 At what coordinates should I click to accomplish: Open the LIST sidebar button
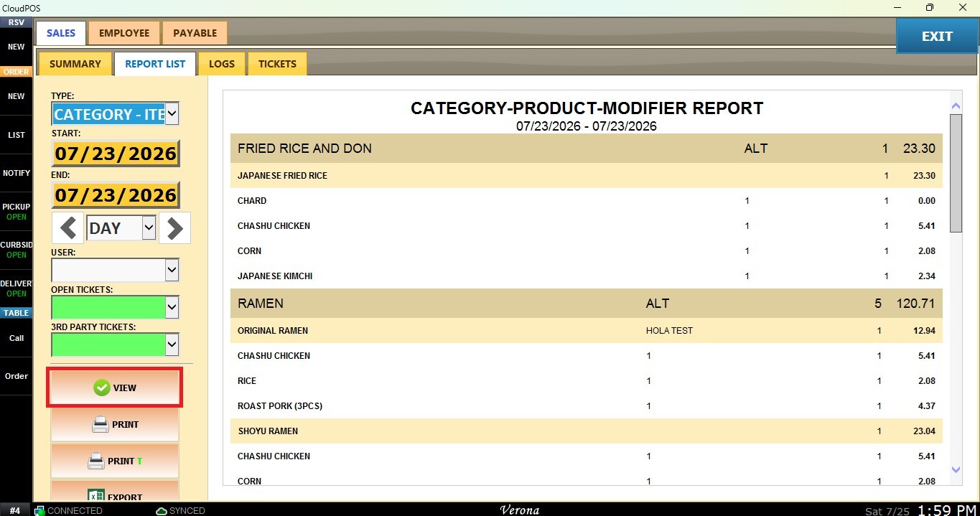tap(16, 135)
